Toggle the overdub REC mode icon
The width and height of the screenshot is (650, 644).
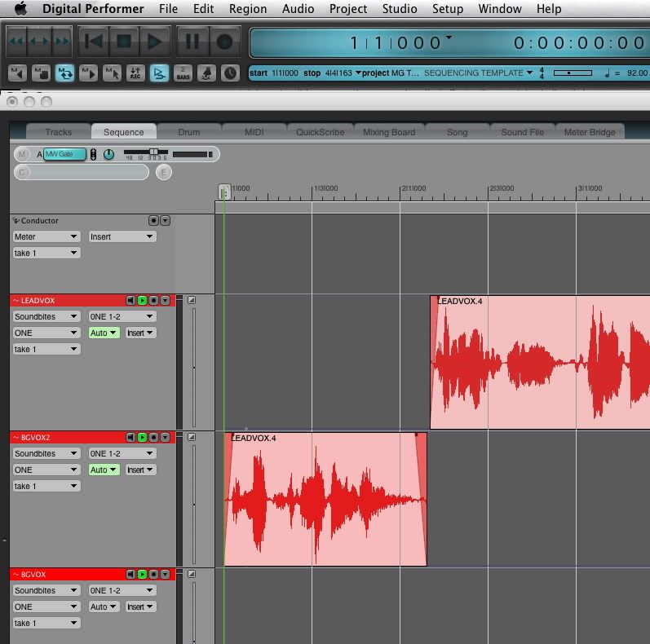click(135, 73)
